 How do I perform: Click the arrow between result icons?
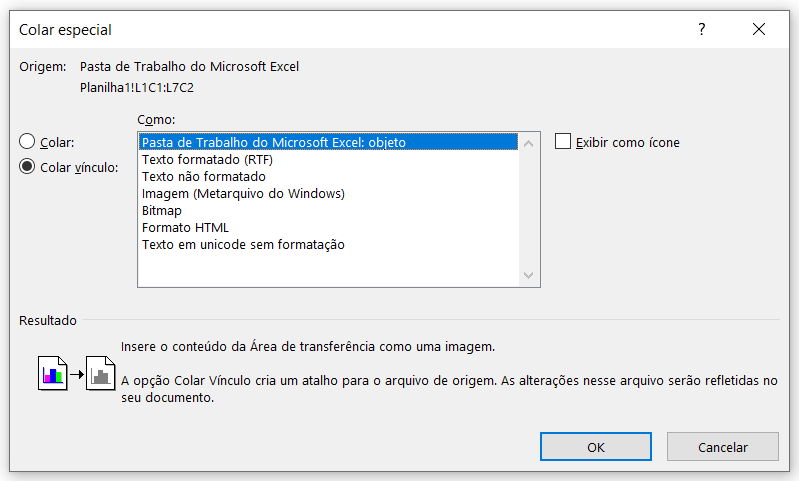tap(76, 375)
